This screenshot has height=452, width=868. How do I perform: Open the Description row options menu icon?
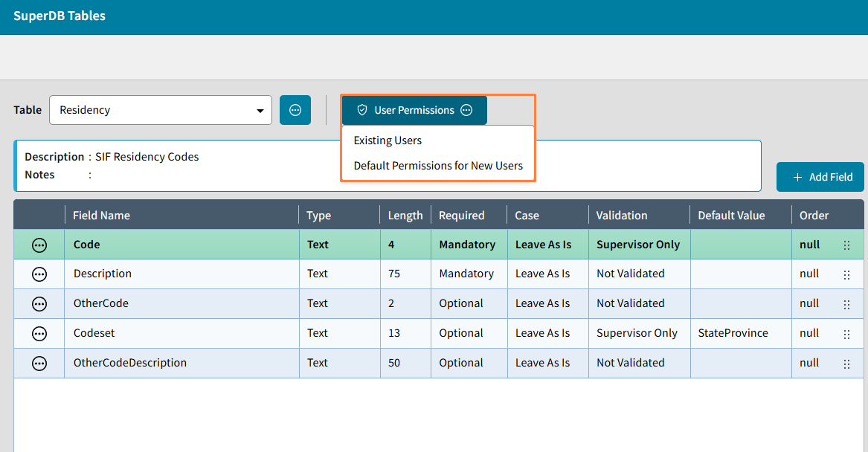click(39, 274)
